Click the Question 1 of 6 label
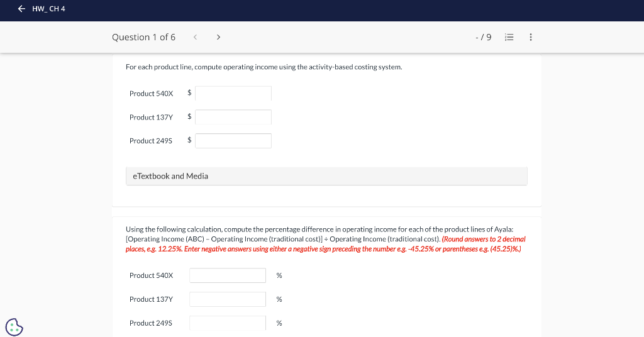 (144, 37)
